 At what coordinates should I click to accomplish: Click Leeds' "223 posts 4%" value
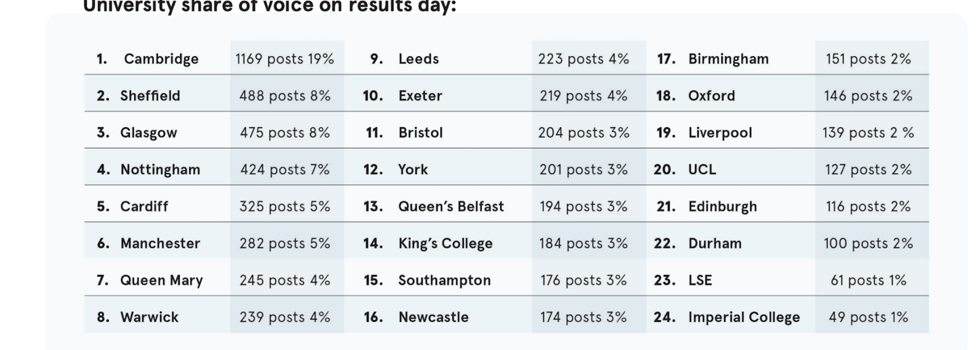[x=583, y=59]
